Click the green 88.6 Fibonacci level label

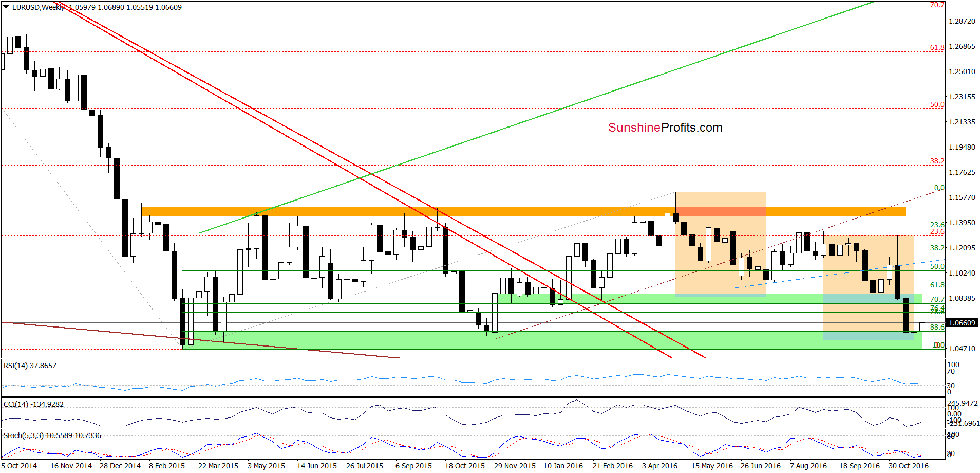pyautogui.click(x=937, y=327)
